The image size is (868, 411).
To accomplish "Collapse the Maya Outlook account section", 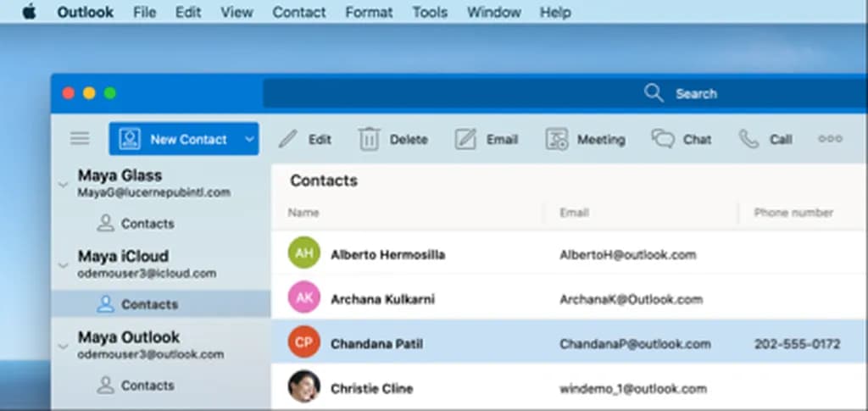I will click(62, 346).
